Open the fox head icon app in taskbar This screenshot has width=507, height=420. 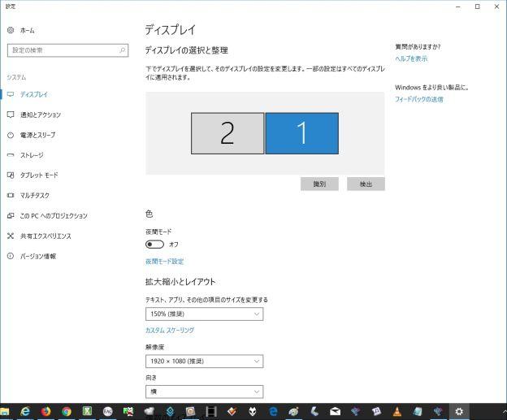pyautogui.click(x=253, y=411)
